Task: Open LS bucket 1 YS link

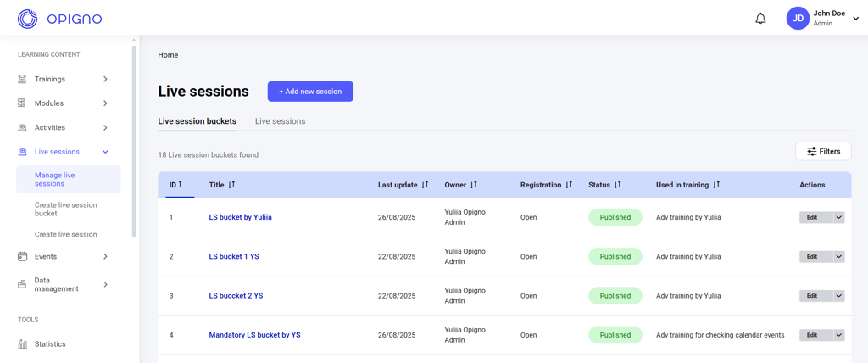Action: click(234, 257)
